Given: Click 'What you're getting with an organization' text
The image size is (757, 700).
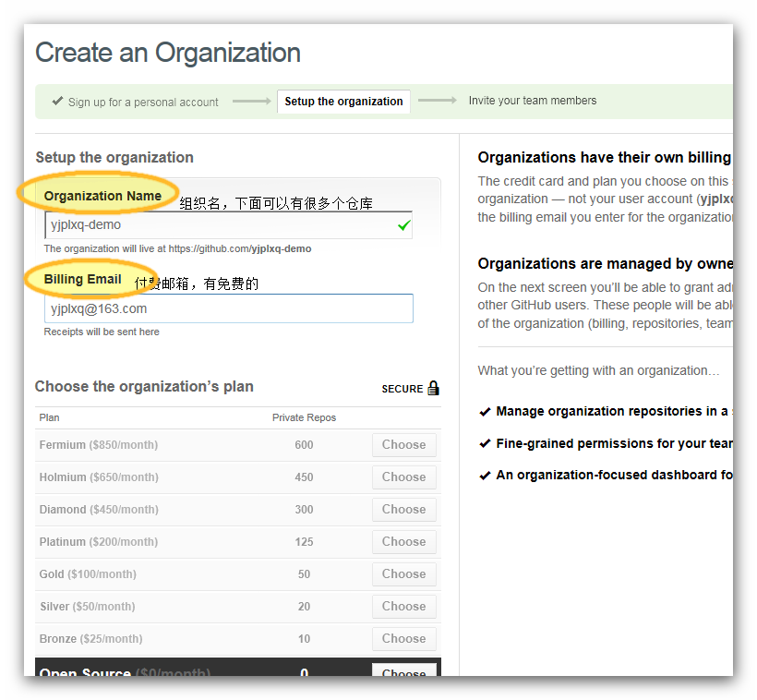Looking at the screenshot, I should pos(598,370).
